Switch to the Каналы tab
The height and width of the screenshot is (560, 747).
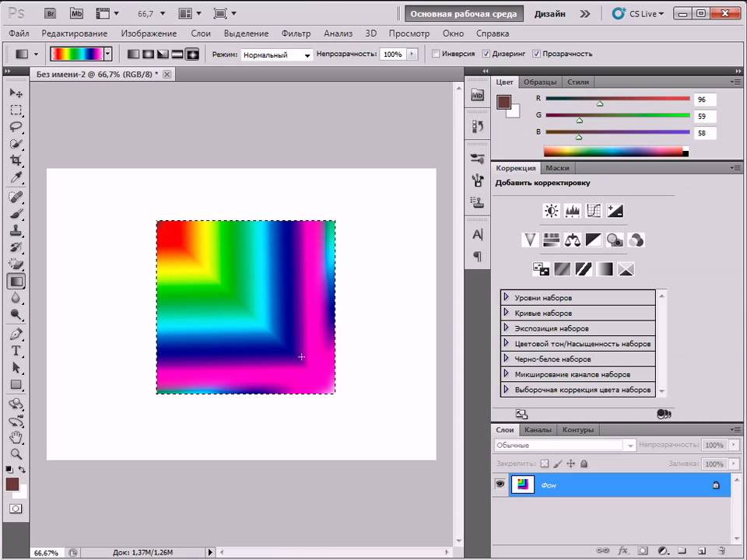pos(538,429)
